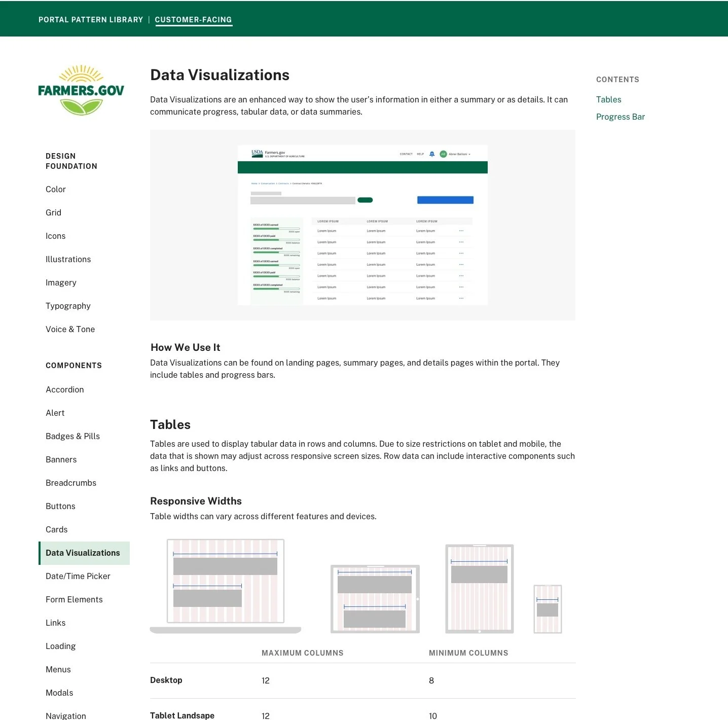Click the Desktop row label
The width and height of the screenshot is (728, 720).
pos(166,680)
